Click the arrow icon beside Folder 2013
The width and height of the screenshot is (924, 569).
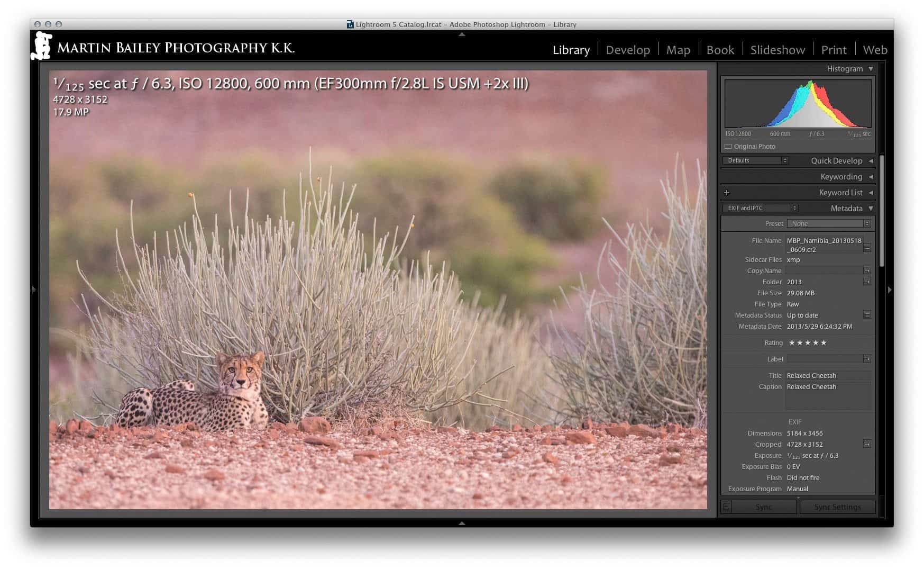pos(866,282)
